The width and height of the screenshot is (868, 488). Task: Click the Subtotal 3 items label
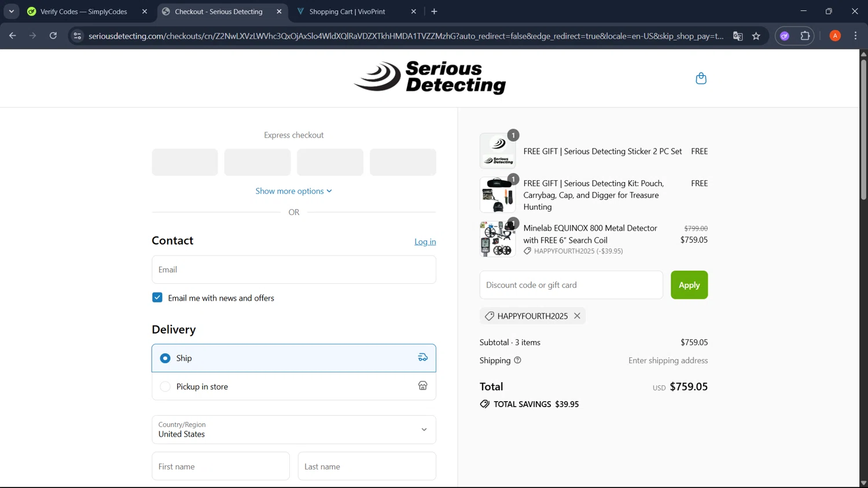(x=510, y=342)
